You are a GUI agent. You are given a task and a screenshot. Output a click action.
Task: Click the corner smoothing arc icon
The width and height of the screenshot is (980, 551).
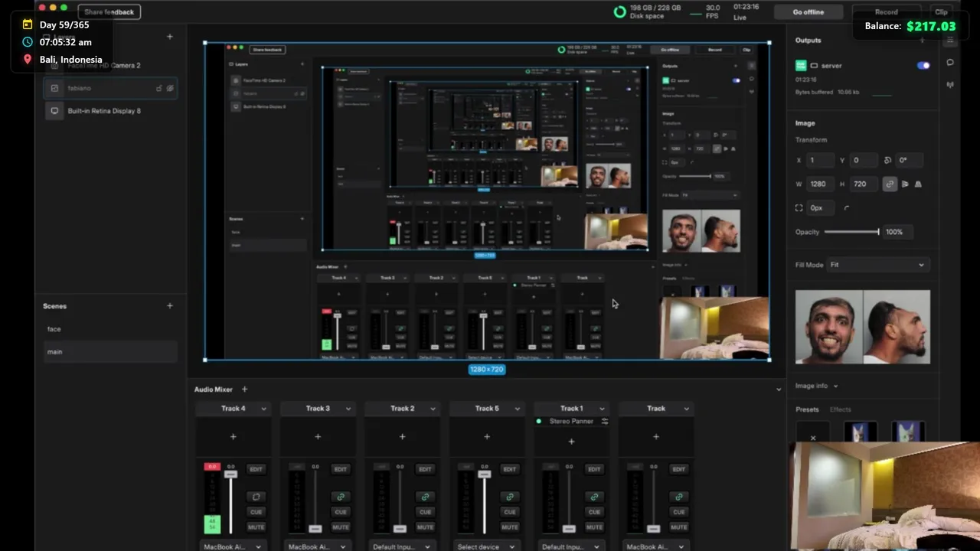(x=847, y=208)
